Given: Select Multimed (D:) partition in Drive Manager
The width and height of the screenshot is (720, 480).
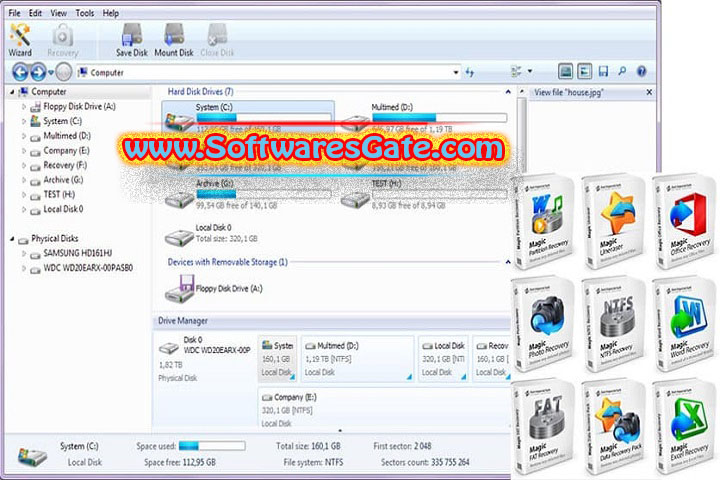Looking at the screenshot, I should coord(357,359).
